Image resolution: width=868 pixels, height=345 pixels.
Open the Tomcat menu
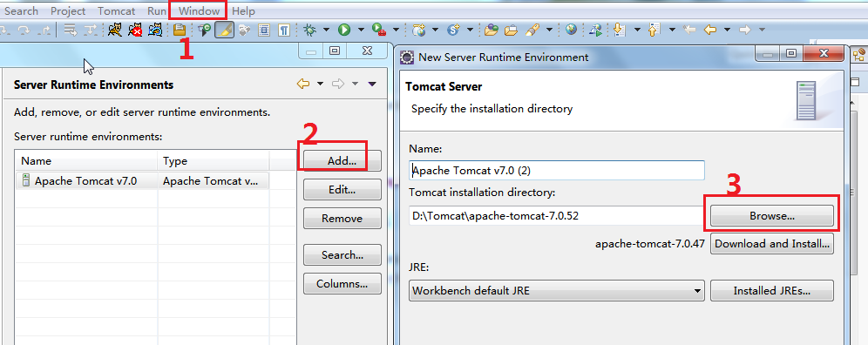click(116, 10)
